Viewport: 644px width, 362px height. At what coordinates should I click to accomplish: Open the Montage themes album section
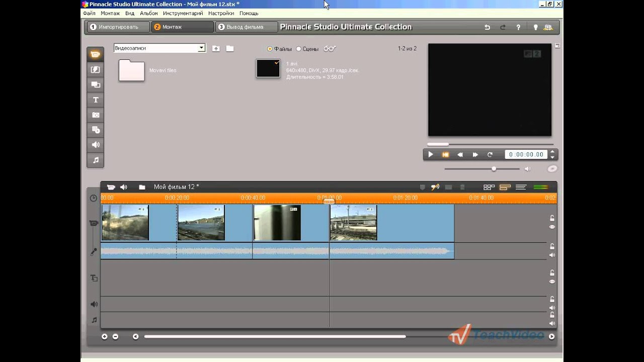(x=96, y=84)
